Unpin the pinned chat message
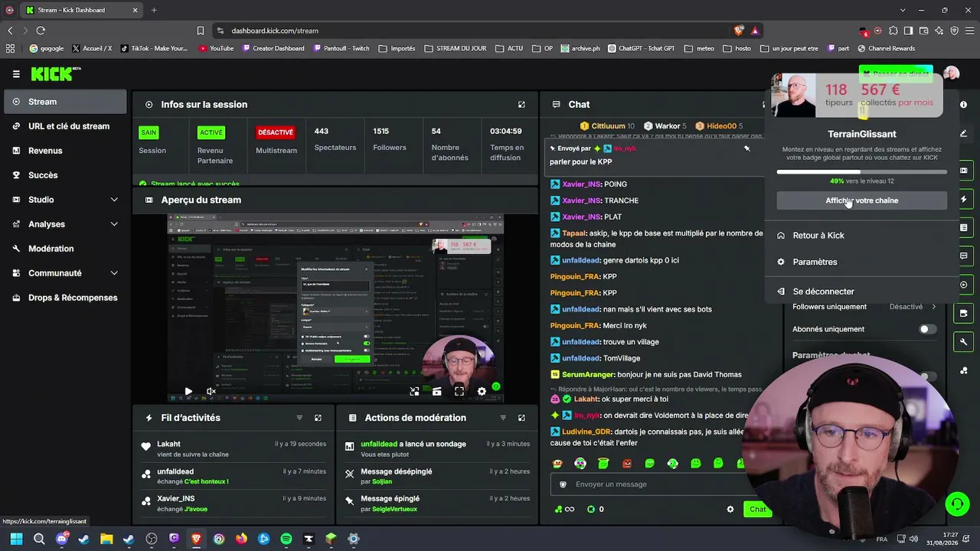Screen dimensions: 980x551 tap(746, 148)
